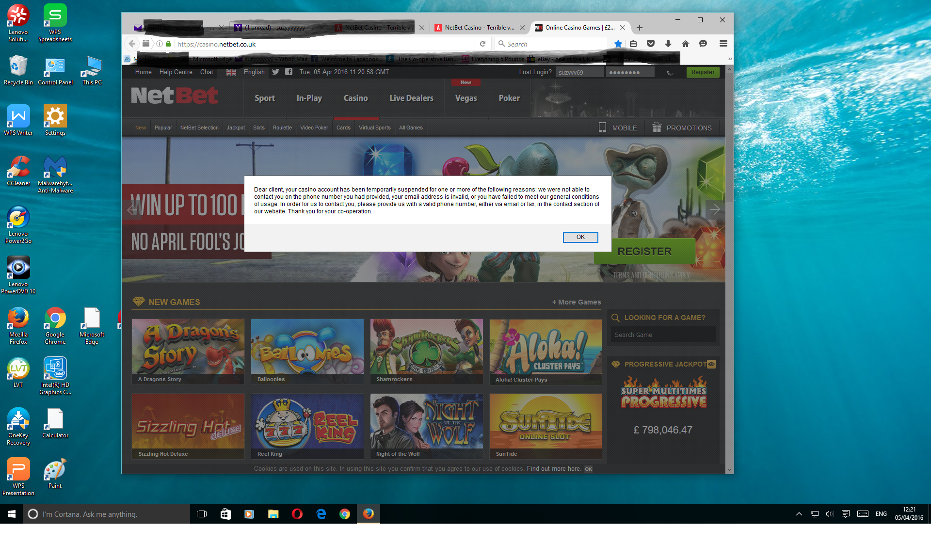Click cookie notice OK button
Viewport: 931px width, 560px height.
(588, 469)
